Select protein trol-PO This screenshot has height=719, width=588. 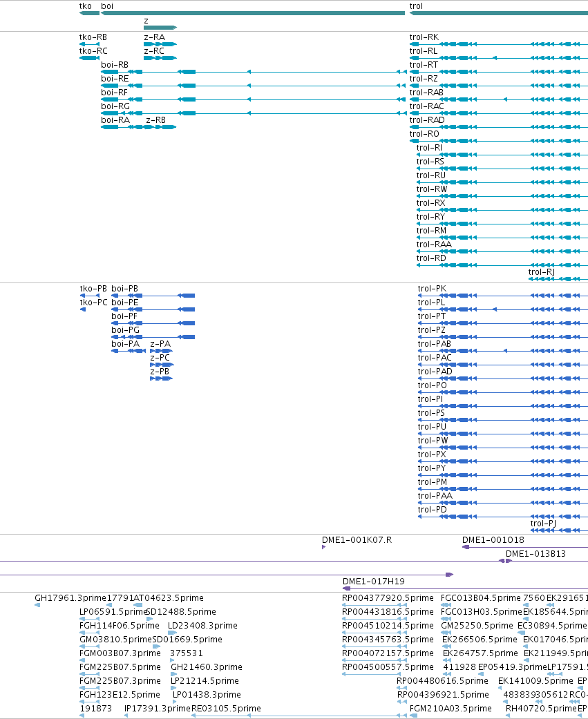click(x=432, y=385)
